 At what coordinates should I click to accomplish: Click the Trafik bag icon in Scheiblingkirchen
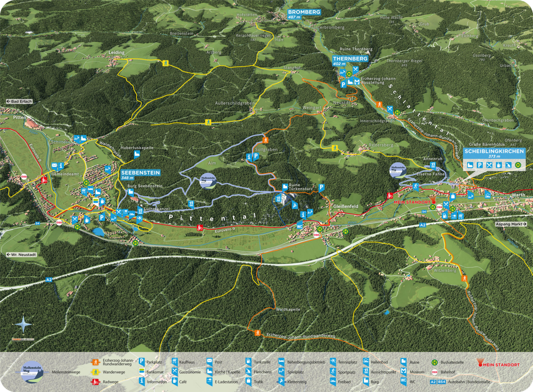[453, 197]
